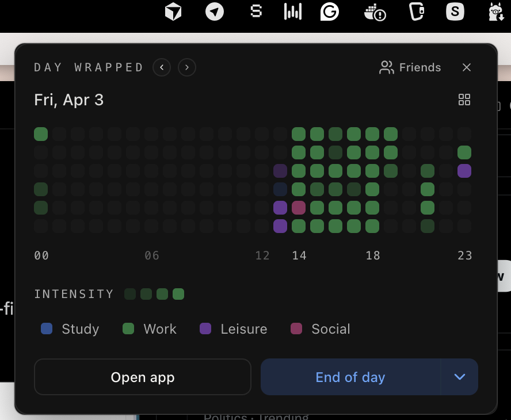Toggle the Study category in legend
The width and height of the screenshot is (511, 420).
(70, 329)
